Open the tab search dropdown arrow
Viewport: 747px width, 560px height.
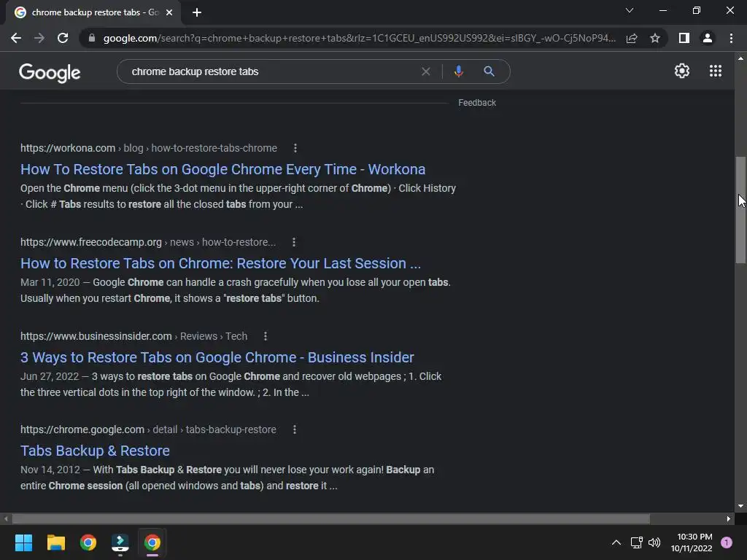[630, 10]
